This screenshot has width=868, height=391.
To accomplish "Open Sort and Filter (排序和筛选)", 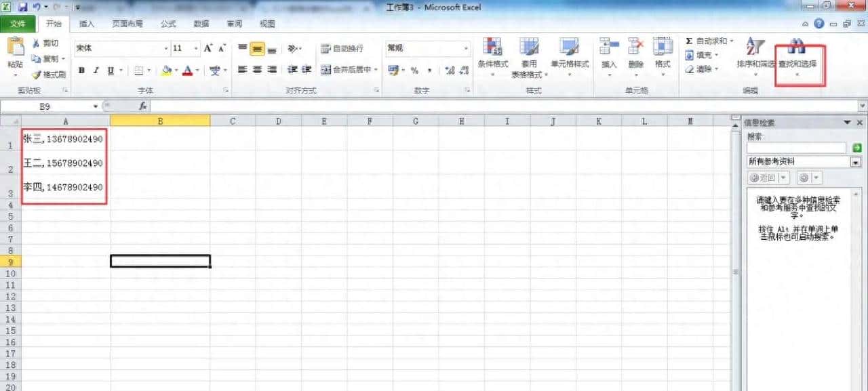I will [755, 56].
